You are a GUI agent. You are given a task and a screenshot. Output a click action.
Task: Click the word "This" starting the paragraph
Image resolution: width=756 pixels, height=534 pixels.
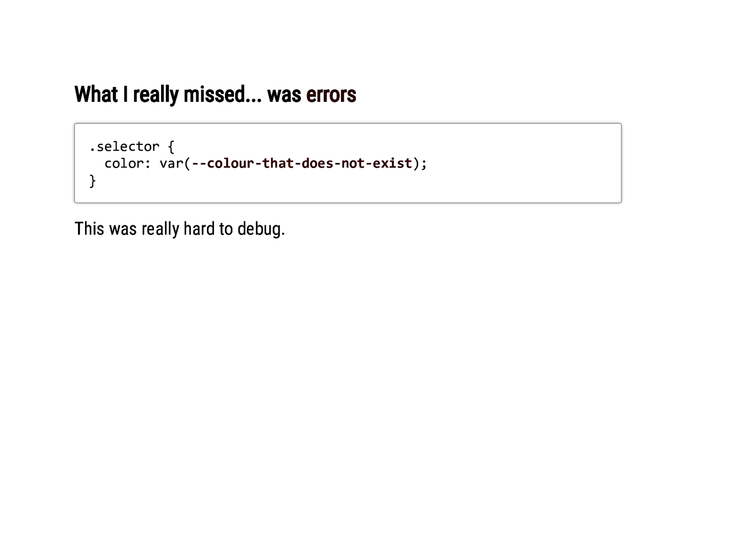click(89, 229)
